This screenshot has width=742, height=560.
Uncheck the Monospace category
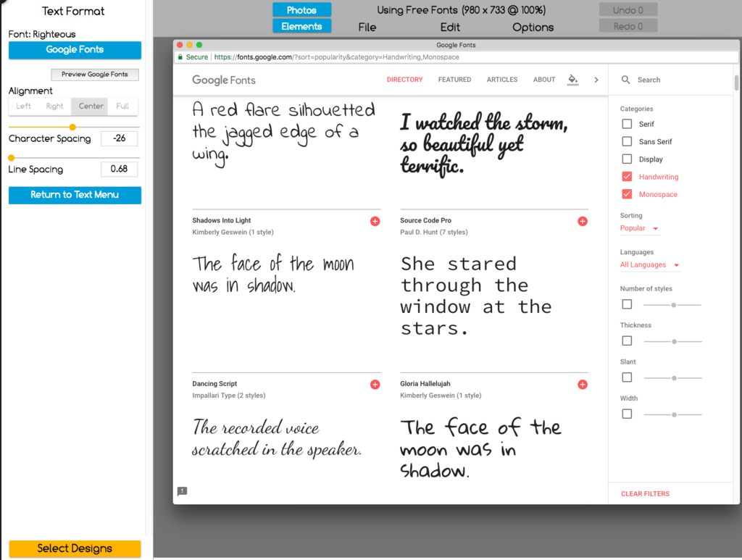[627, 194]
